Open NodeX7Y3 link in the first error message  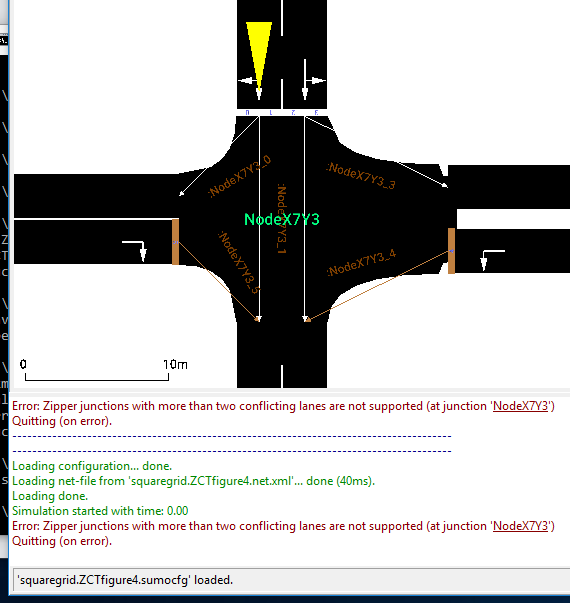520,406
